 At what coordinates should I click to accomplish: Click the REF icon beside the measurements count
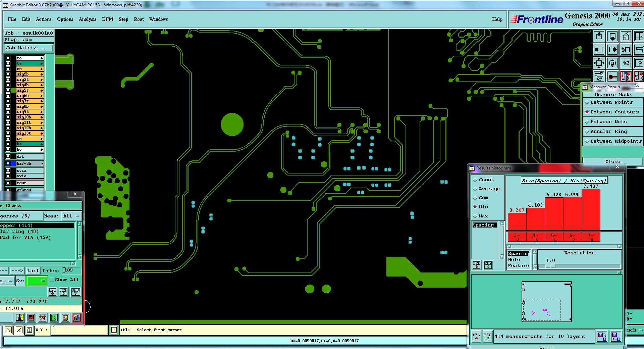pos(488,336)
